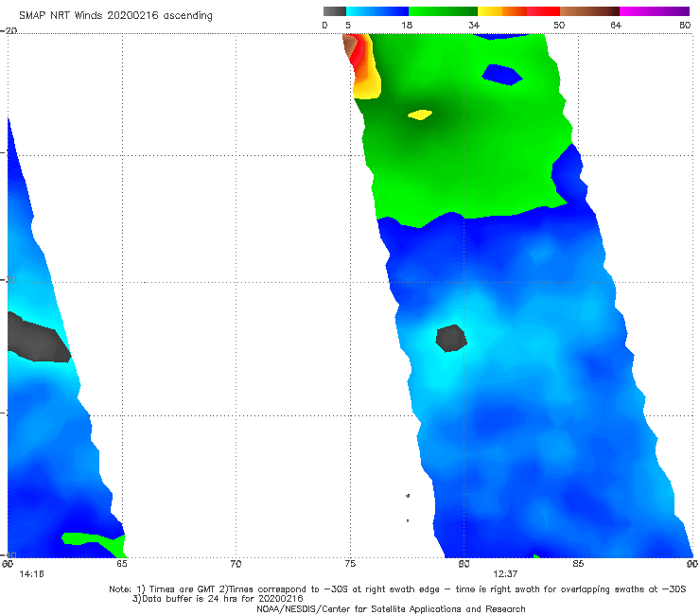Click the NOAA/NESDIS credit line

(x=391, y=608)
